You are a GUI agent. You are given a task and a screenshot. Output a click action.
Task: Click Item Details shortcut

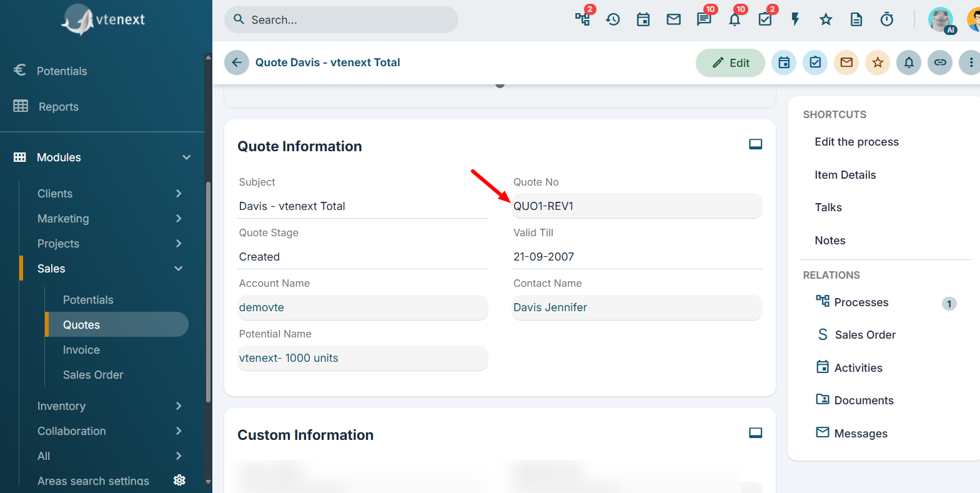(845, 175)
